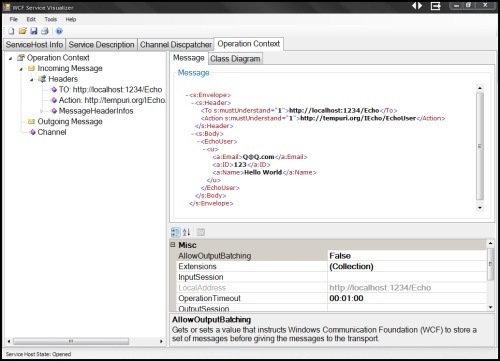This screenshot has height=361, width=500.
Task: Collapse the s:Envelope XML element
Action: [x=187, y=95]
